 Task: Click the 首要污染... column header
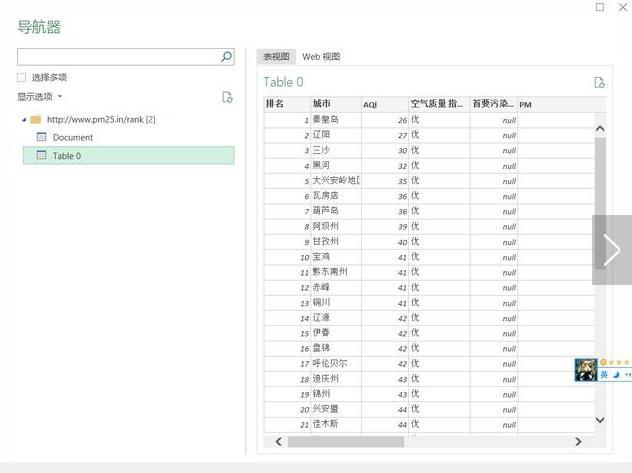click(x=494, y=104)
